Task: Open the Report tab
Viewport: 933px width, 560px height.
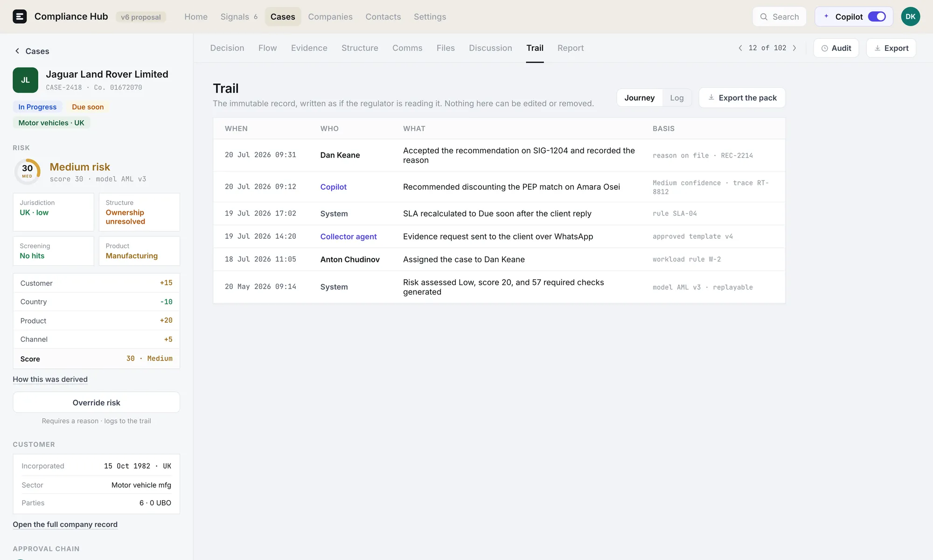Action: pos(571,48)
